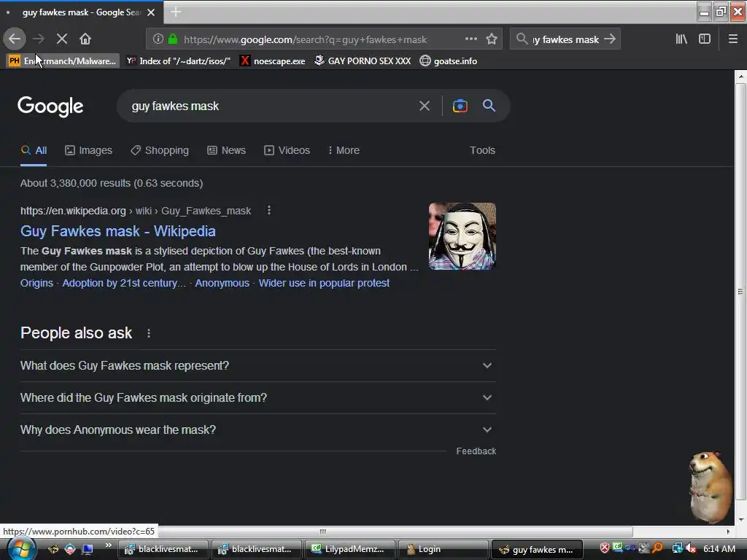Bookmark this page with the star icon
Screen dimensions: 747x560
point(492,39)
